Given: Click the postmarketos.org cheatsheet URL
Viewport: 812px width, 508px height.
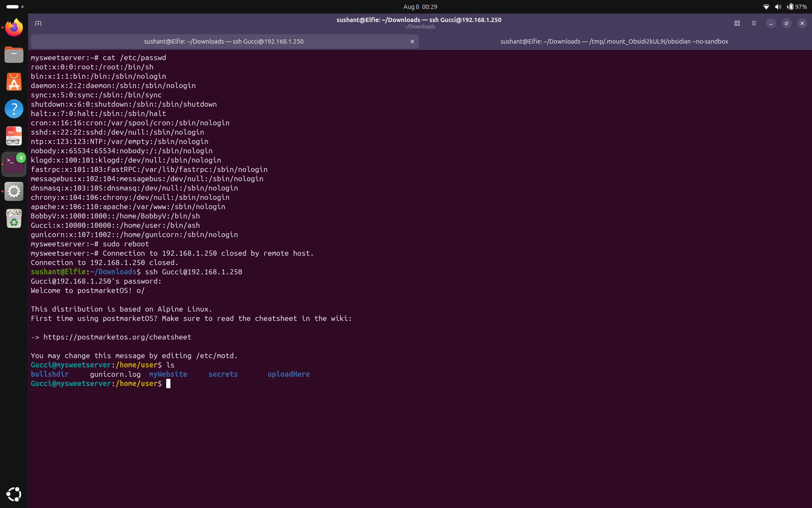Looking at the screenshot, I should [x=117, y=337].
